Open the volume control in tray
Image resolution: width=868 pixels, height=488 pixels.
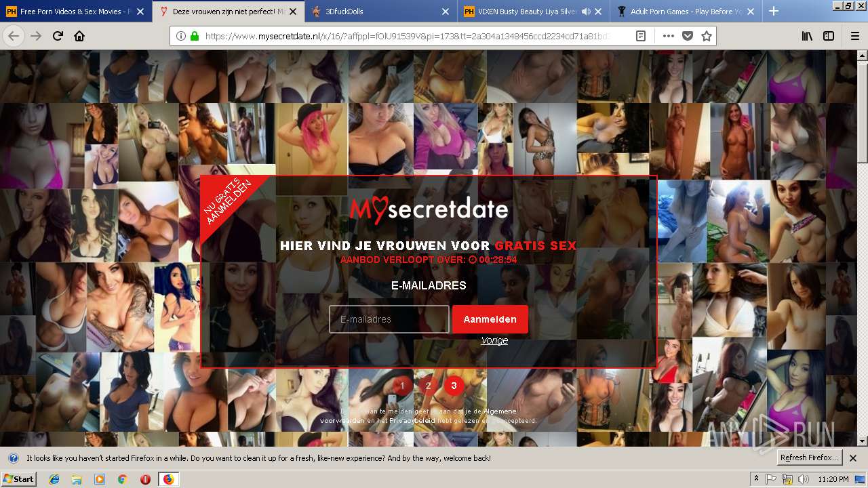click(x=804, y=479)
